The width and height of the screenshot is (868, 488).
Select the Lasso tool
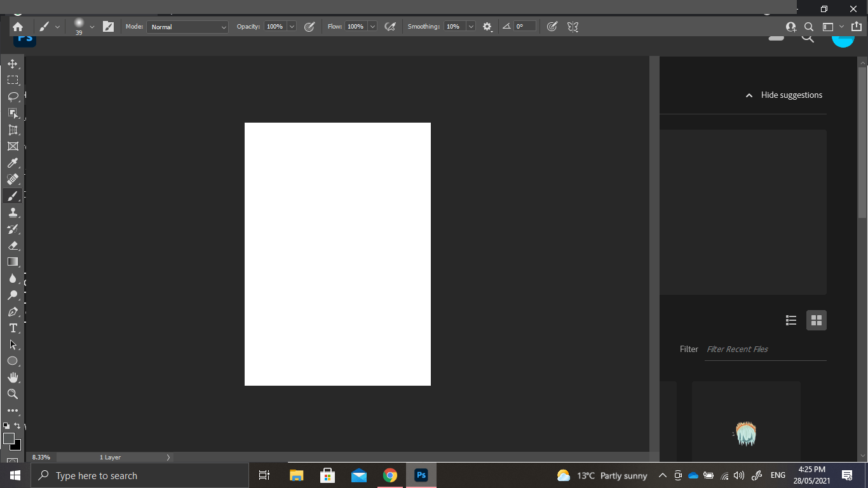click(13, 97)
